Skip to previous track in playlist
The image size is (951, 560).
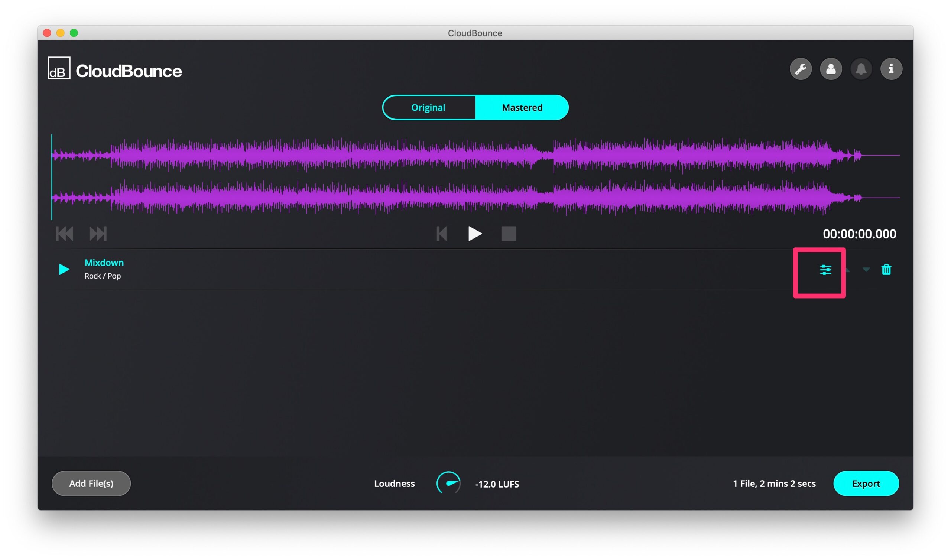coord(65,234)
